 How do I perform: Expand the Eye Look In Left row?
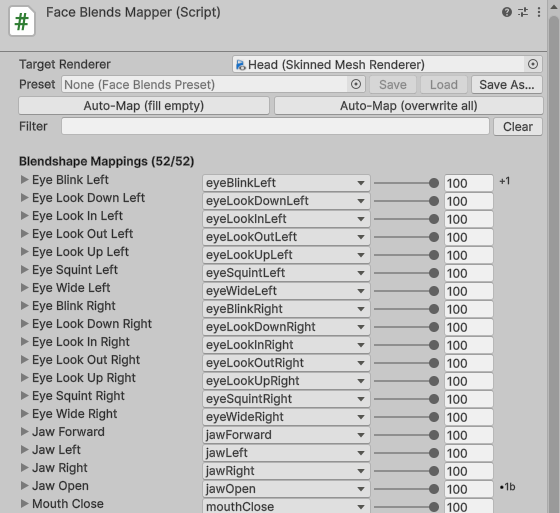pos(24,215)
